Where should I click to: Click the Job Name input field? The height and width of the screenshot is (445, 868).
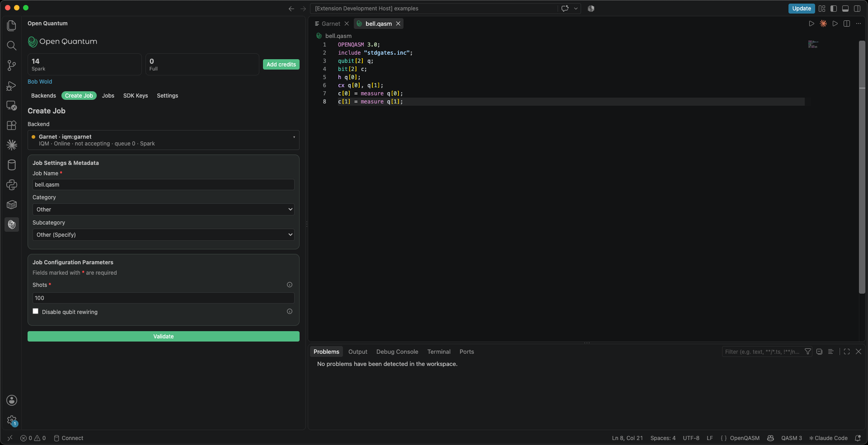163,185
